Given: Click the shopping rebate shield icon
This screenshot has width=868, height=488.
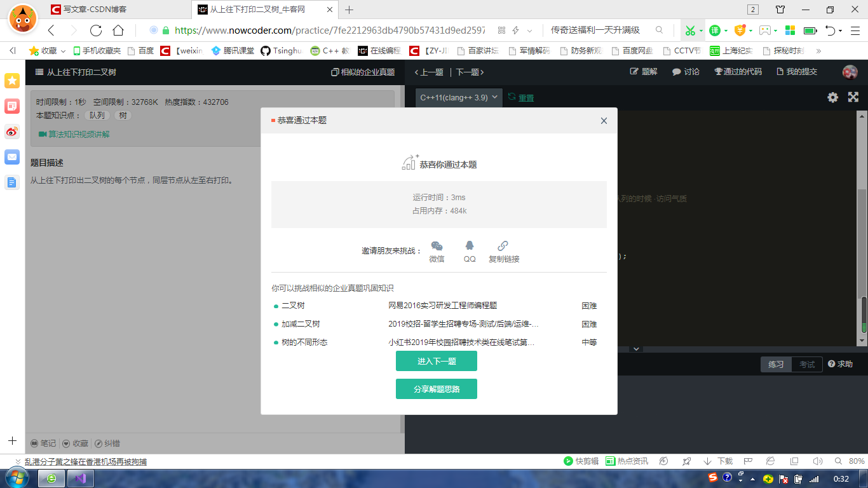Looking at the screenshot, I should point(740,30).
